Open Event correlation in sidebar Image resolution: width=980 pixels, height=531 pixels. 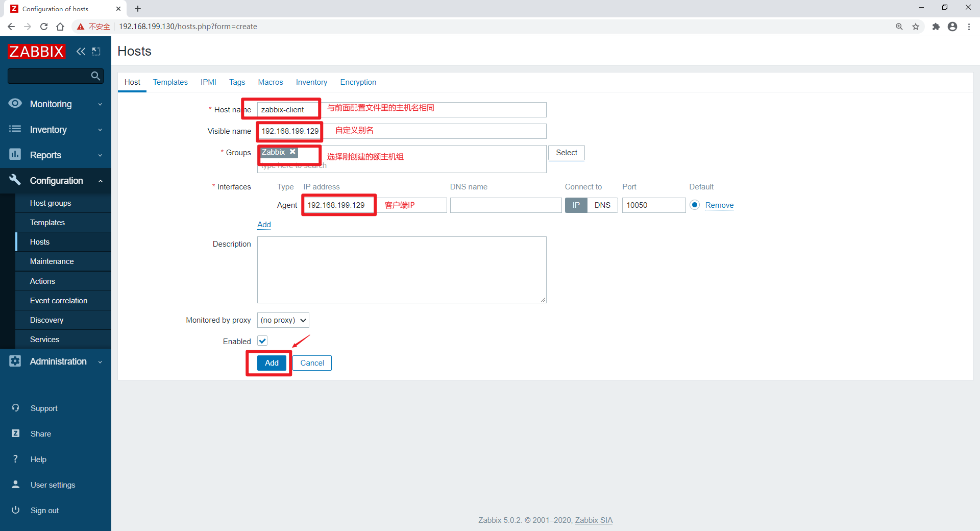click(63, 300)
